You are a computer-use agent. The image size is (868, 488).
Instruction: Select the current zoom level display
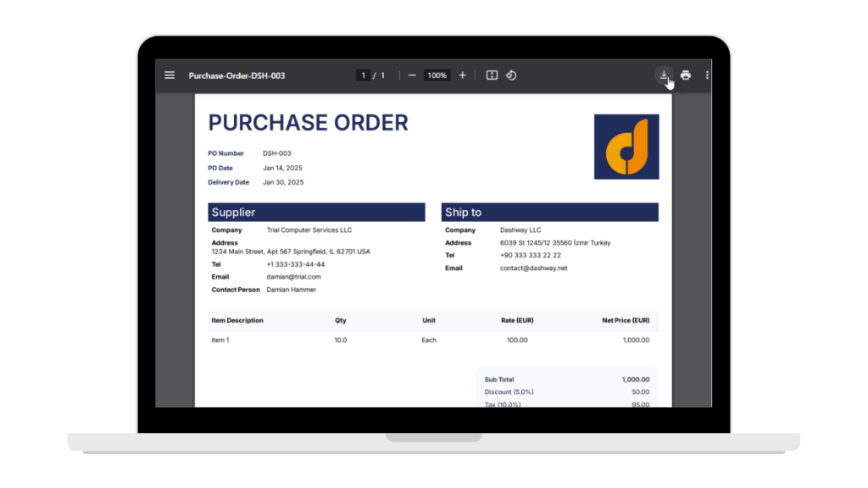click(x=437, y=75)
